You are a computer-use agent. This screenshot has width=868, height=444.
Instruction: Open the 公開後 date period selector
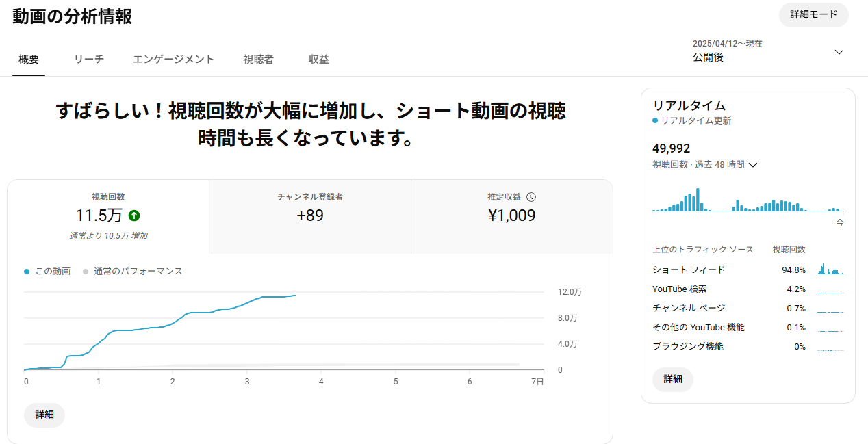click(x=768, y=51)
